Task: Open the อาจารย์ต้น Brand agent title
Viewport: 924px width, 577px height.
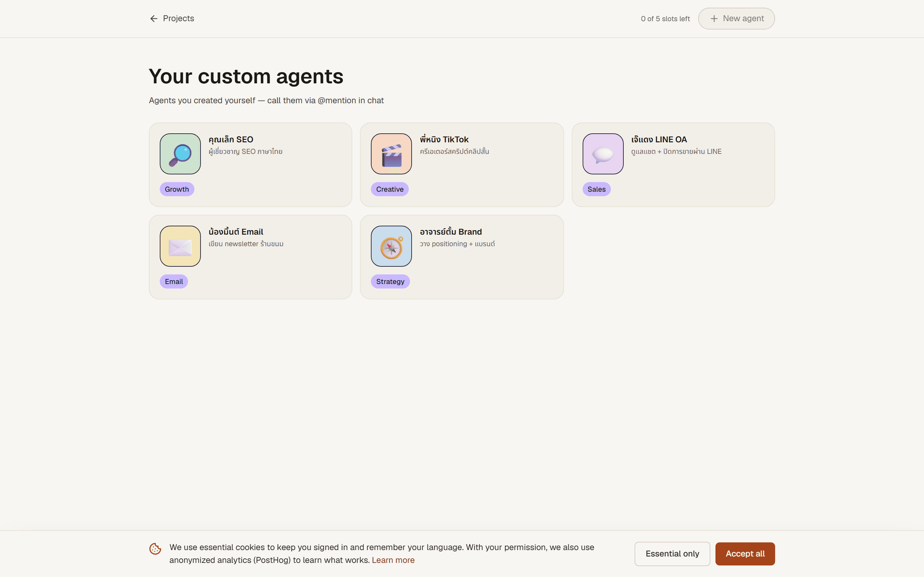Action: pyautogui.click(x=450, y=232)
